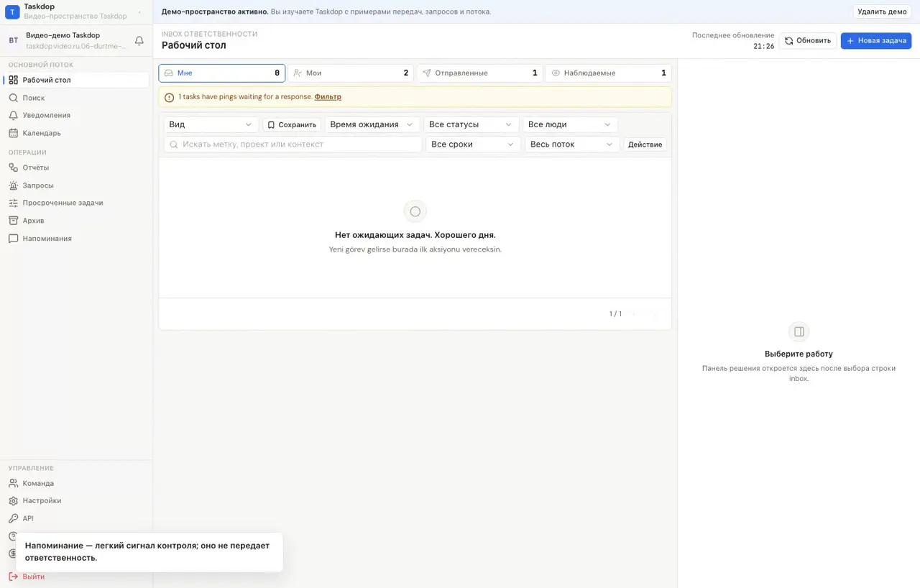The height and width of the screenshot is (588, 920).
Task: Click the 1 / 1 page indicator
Action: click(x=615, y=314)
